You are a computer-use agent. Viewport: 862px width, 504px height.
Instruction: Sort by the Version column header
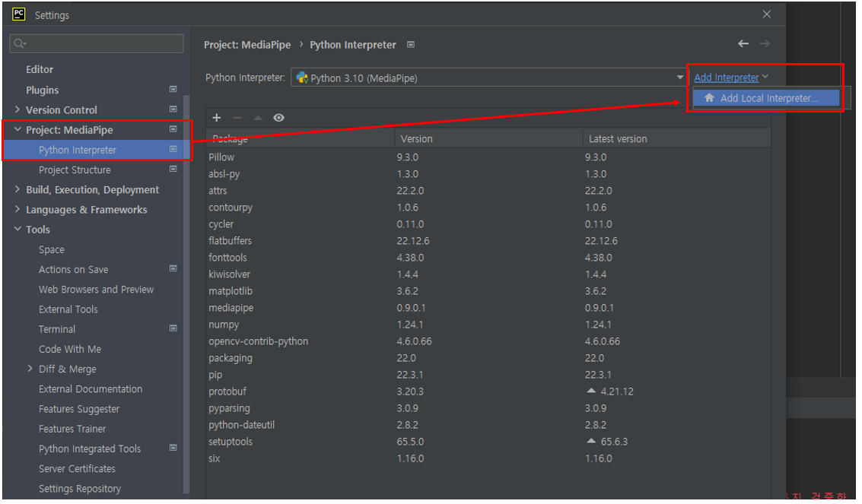(x=488, y=138)
